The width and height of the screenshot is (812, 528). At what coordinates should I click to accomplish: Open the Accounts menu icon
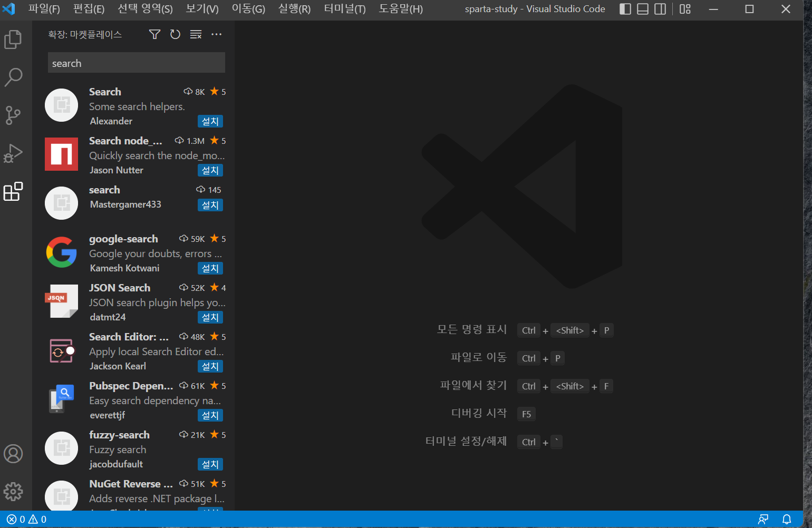coord(13,454)
